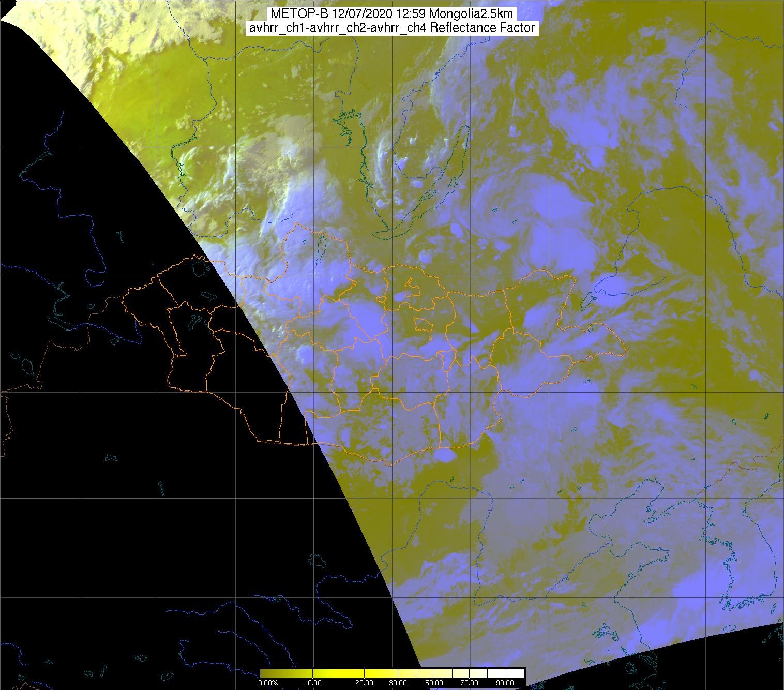Click the '50.00' colorbar label
This screenshot has height=690, width=784.
click(434, 683)
